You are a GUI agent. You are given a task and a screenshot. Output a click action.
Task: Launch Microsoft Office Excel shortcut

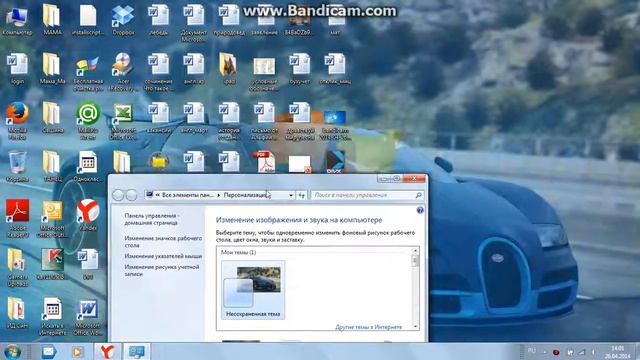(x=123, y=121)
